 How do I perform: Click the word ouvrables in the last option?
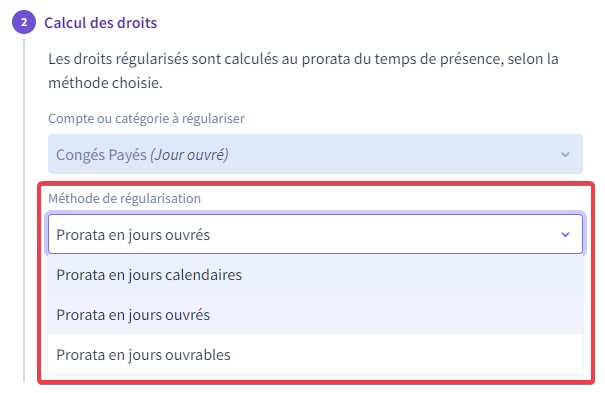tap(198, 354)
